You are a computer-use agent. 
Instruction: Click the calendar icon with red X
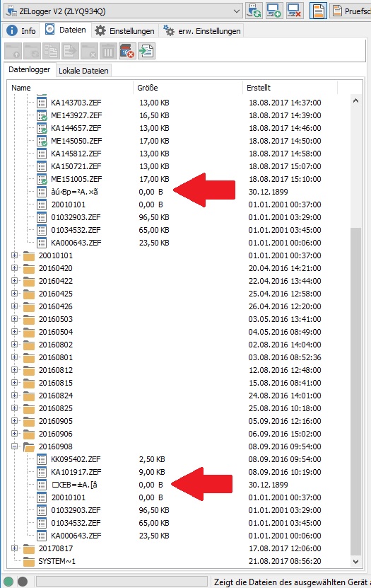(x=127, y=52)
